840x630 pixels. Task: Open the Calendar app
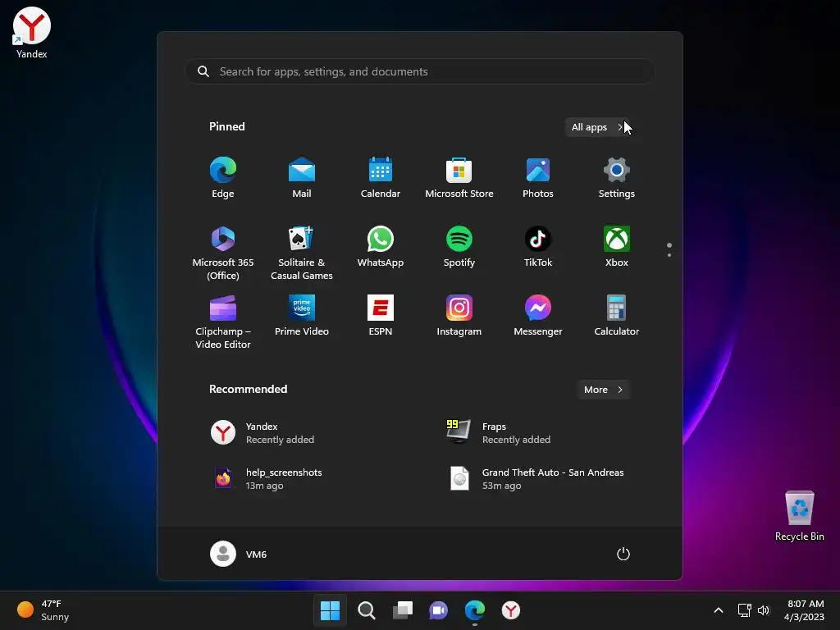pos(381,178)
